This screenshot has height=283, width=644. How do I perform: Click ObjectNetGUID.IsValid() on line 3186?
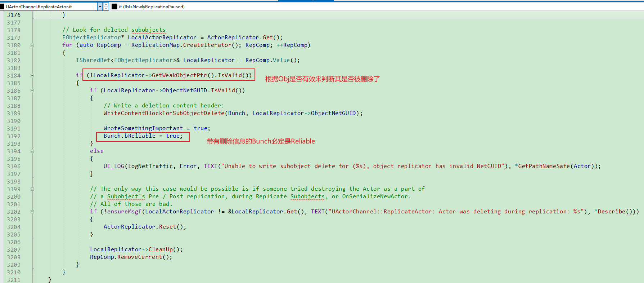coord(202,90)
